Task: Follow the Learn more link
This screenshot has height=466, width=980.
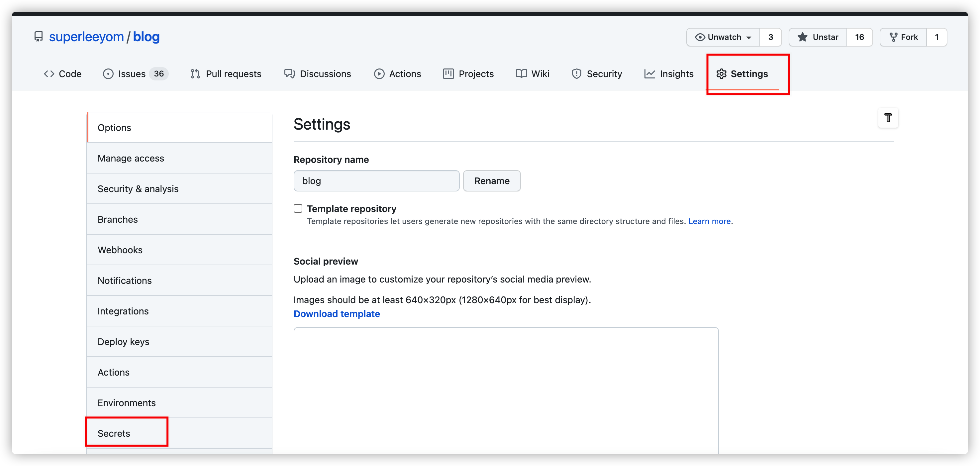Action: click(x=709, y=221)
